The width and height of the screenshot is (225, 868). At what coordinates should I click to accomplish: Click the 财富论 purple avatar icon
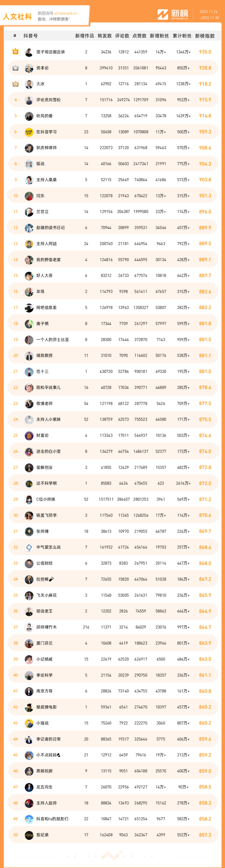pyautogui.click(x=29, y=436)
